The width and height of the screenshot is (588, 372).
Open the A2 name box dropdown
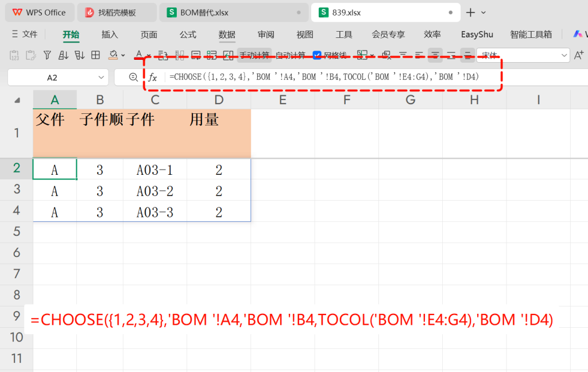[x=101, y=77]
